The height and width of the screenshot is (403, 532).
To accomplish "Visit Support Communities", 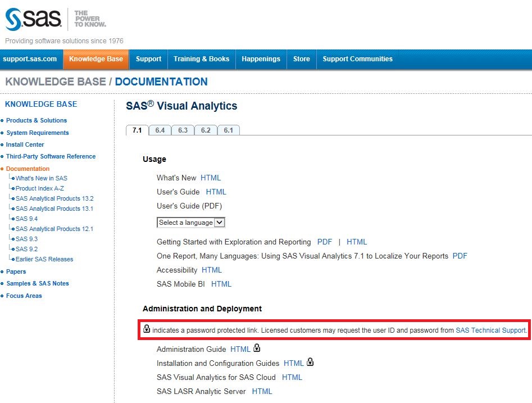I will point(358,59).
